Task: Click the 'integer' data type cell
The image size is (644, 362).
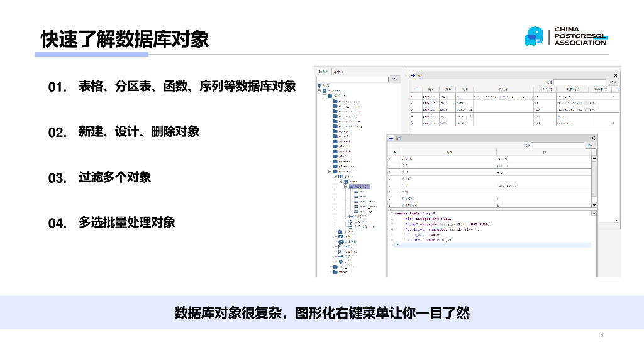Action: coord(572,96)
